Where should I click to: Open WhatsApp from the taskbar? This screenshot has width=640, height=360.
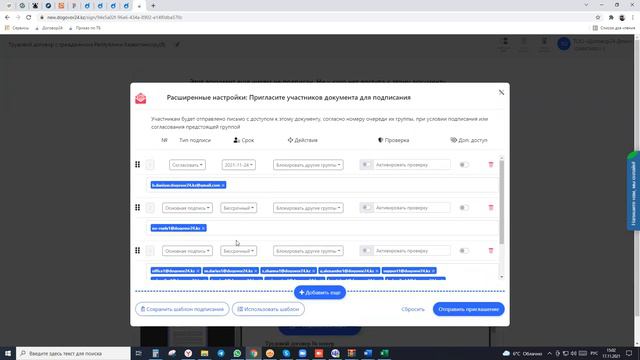coord(237,353)
